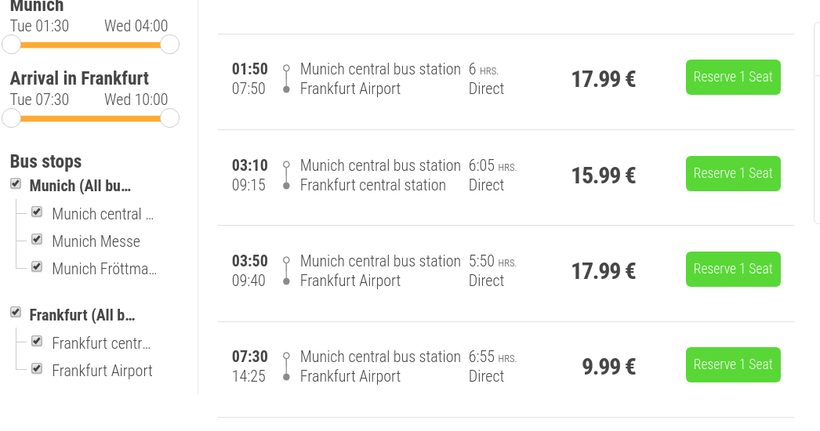Click Munich departure slider right handle
Image resolution: width=820 pixels, height=431 pixels.
click(x=170, y=44)
